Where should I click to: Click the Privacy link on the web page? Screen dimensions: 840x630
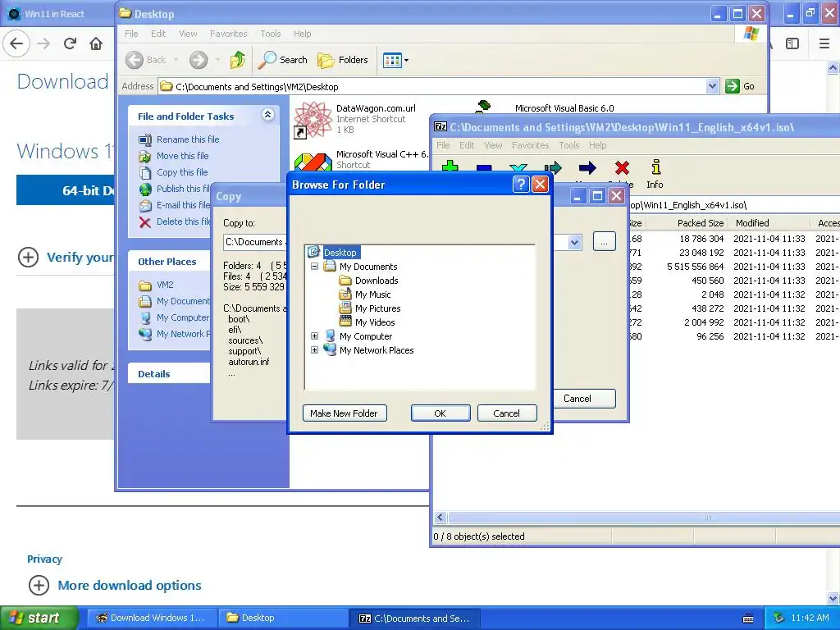point(44,559)
